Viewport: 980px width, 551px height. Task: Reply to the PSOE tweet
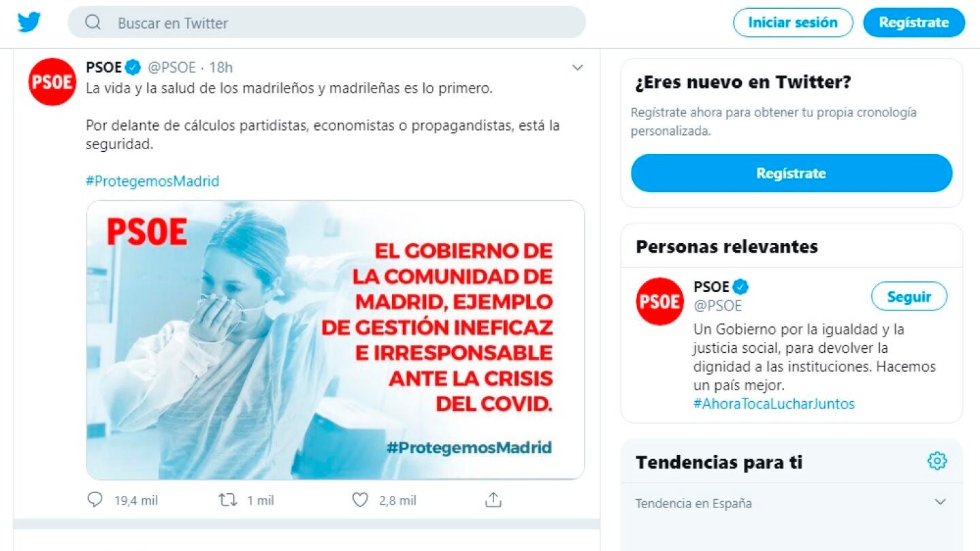[95, 500]
